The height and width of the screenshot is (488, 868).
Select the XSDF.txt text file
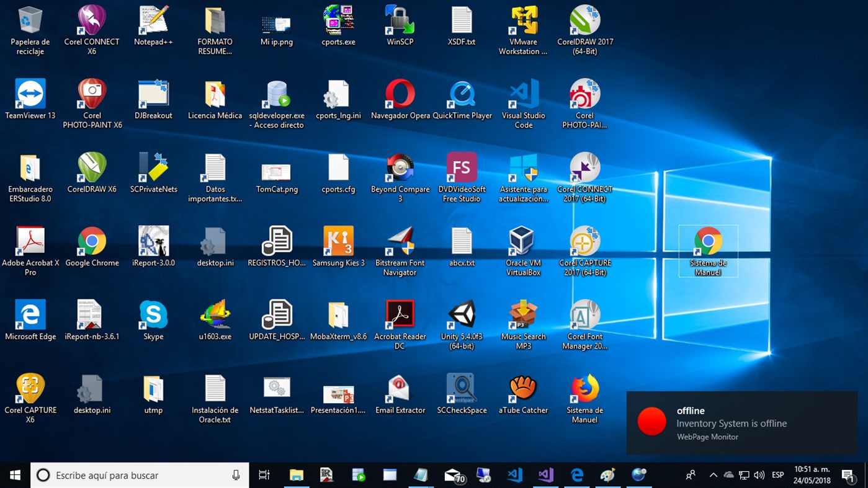(462, 26)
